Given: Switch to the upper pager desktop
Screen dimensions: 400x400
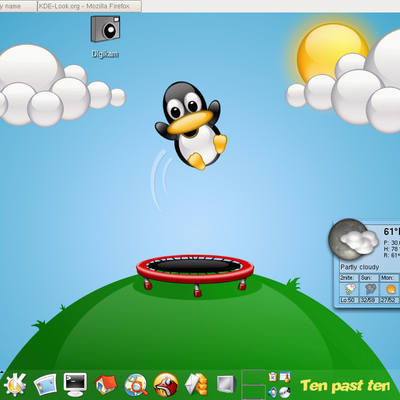Looking at the screenshot, I should pos(253,377).
